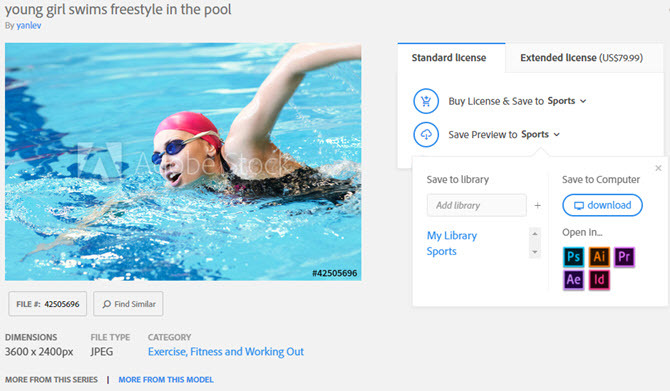This screenshot has width=670, height=391.
Task: Open image in InDesign
Action: pos(599,280)
